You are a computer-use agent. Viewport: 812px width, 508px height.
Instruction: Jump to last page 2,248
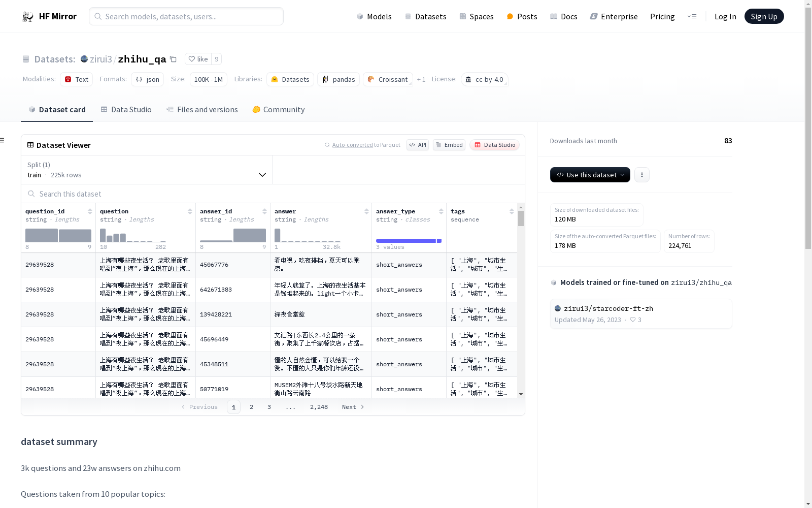click(x=319, y=407)
